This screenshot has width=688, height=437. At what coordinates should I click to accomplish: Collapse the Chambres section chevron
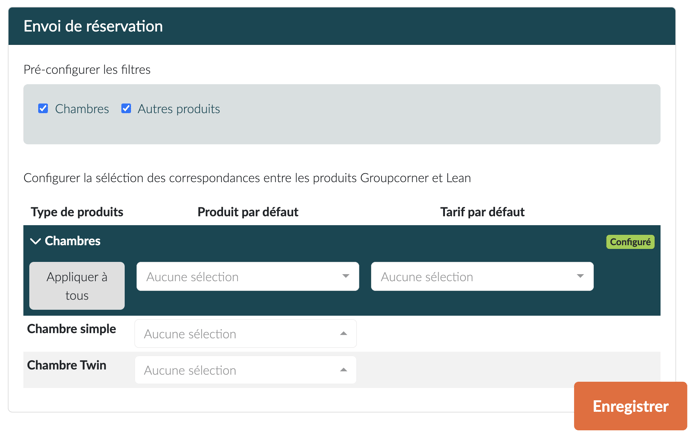coord(35,241)
